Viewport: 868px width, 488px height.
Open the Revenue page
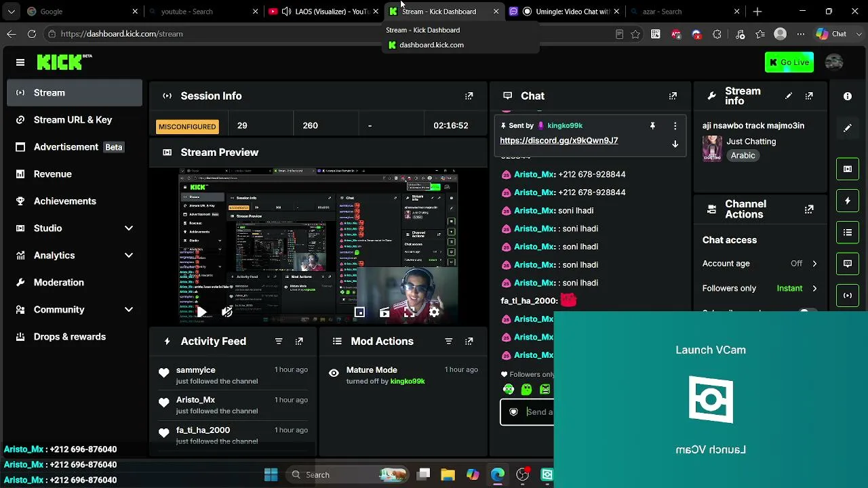click(x=75, y=174)
